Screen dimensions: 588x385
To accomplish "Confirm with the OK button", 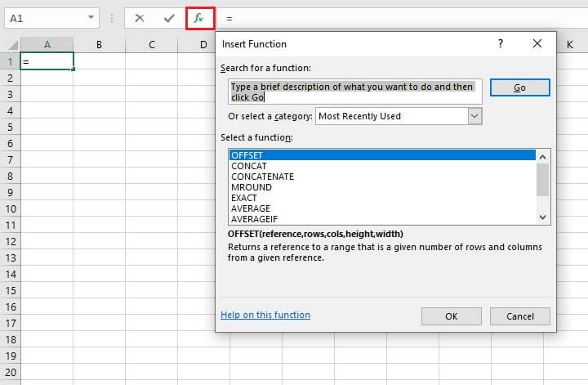I will pos(451,316).
